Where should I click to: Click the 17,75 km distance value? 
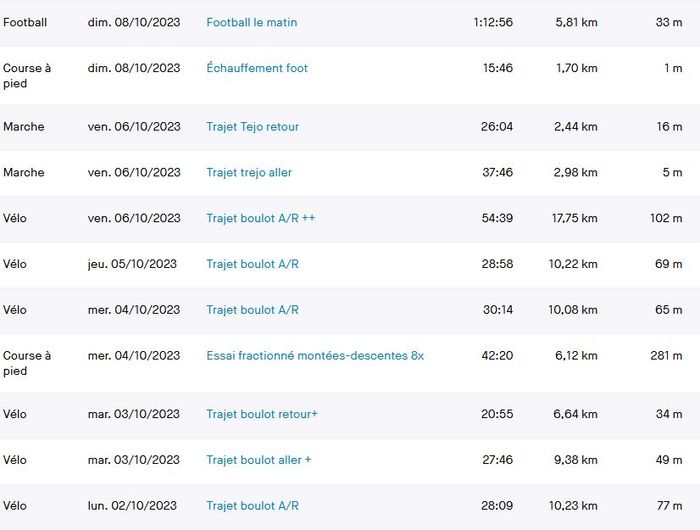point(576,218)
